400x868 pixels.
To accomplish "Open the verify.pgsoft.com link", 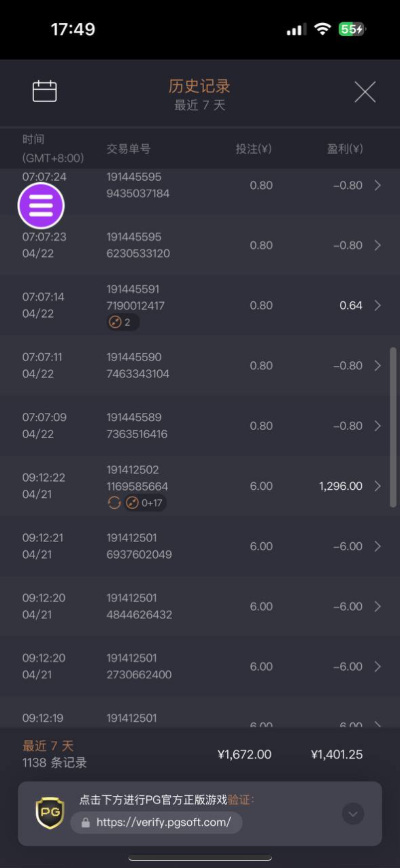I will click(164, 822).
